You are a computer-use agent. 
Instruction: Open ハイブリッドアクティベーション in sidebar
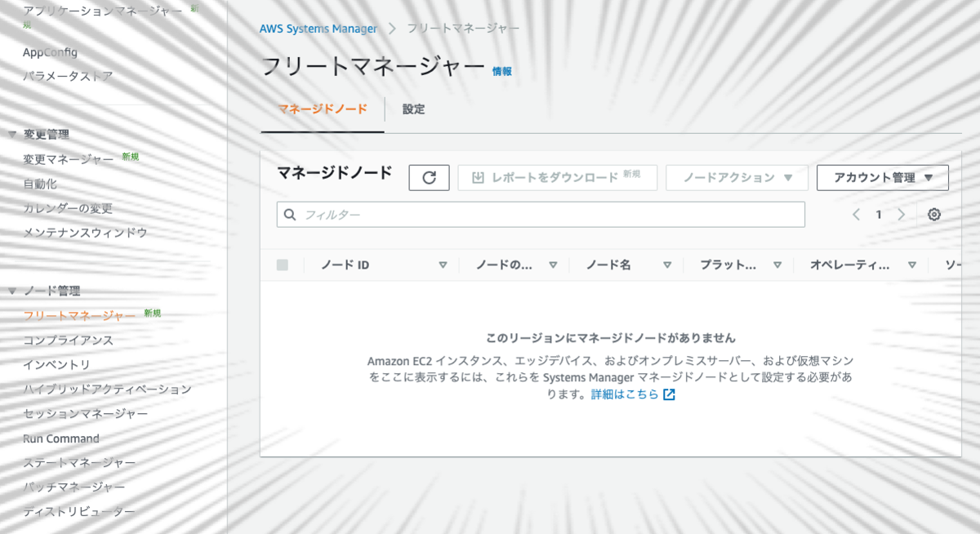[x=107, y=389]
